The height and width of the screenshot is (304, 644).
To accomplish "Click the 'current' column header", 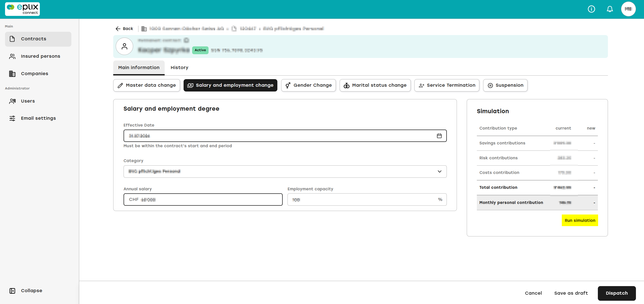I will (x=563, y=128).
